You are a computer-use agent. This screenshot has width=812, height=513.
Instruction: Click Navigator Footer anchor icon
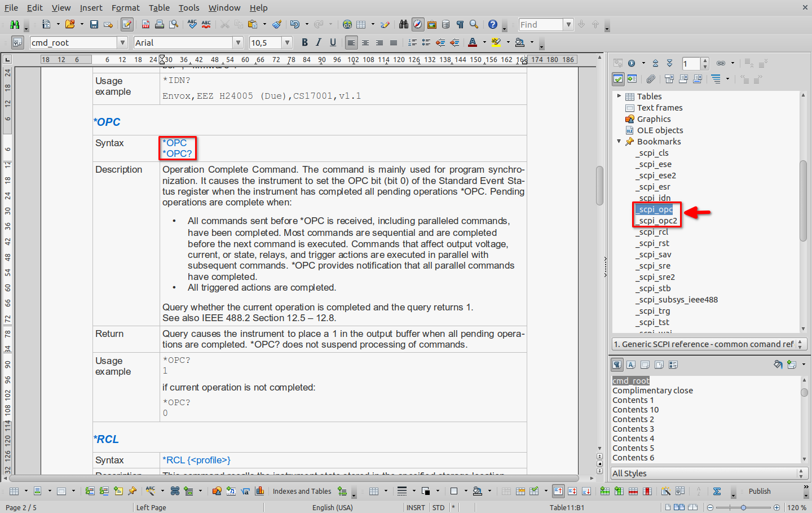[x=683, y=79]
